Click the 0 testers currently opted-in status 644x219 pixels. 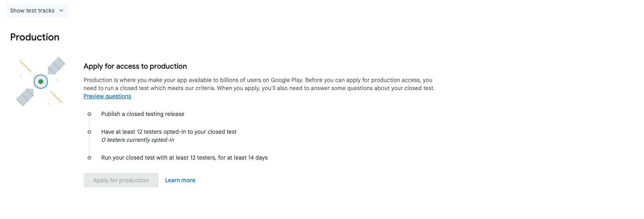pos(138,140)
